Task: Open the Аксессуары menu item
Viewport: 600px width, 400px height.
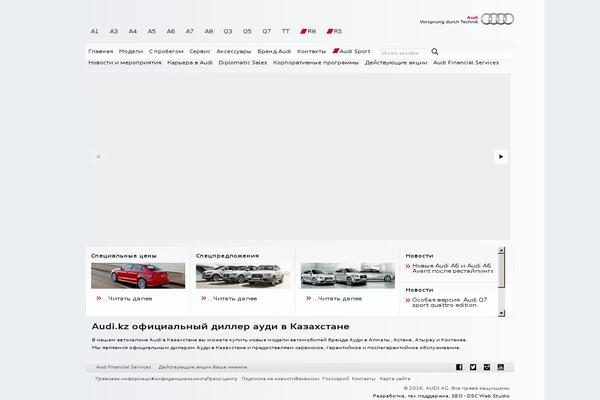Action: point(234,51)
